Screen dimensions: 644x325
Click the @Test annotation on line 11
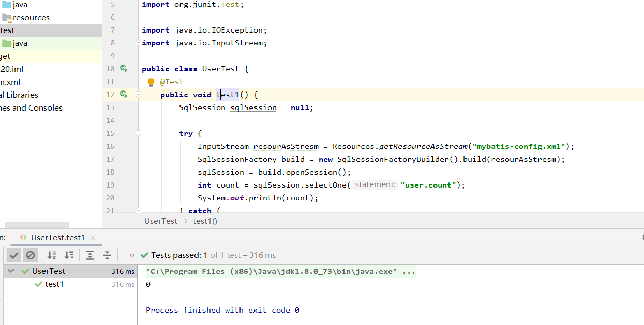click(172, 82)
